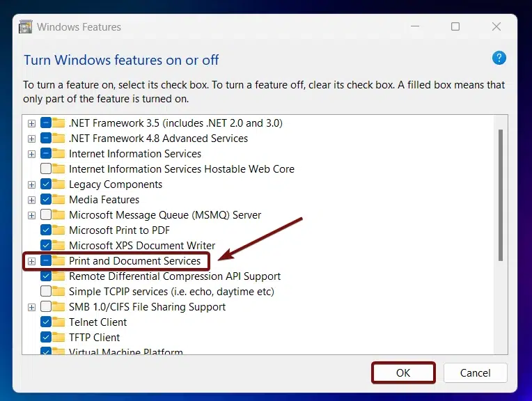Screen dimensions: 532x401
Task: Click folder icon beside Telnet Client
Action: click(x=58, y=322)
